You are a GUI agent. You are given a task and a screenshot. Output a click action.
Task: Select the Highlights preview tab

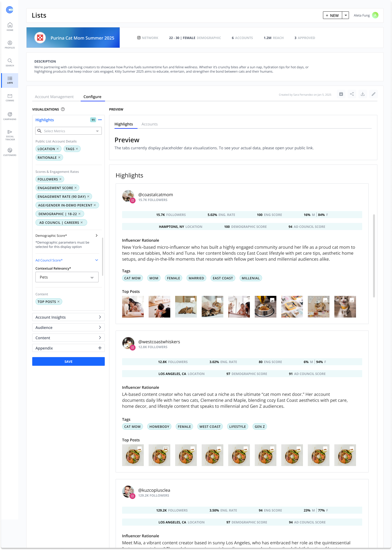pyautogui.click(x=124, y=124)
